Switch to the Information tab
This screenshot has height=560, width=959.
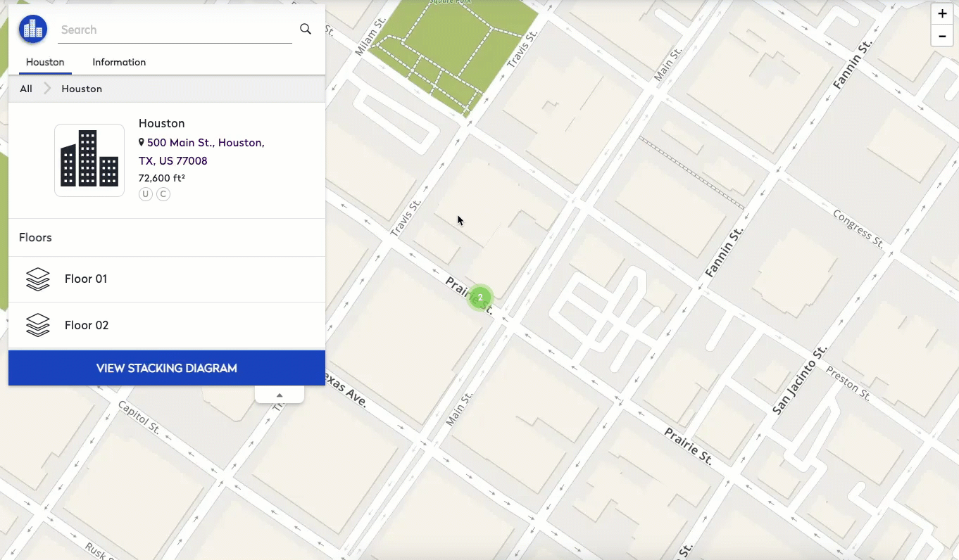[x=119, y=62]
